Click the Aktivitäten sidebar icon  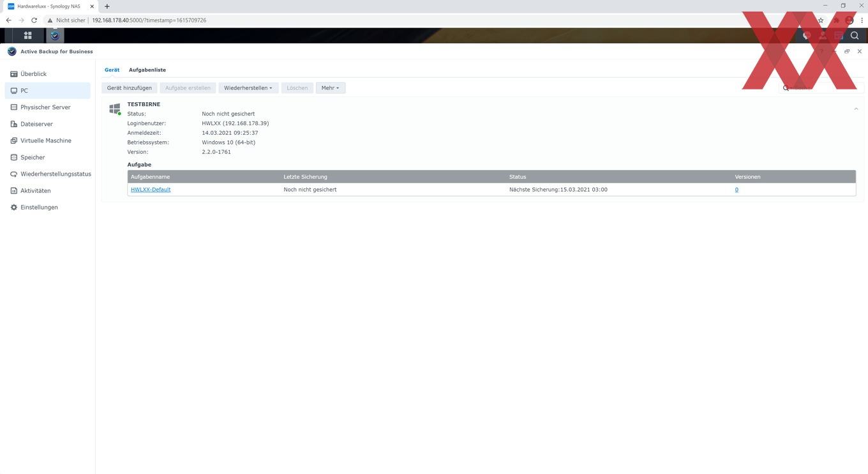click(x=14, y=190)
